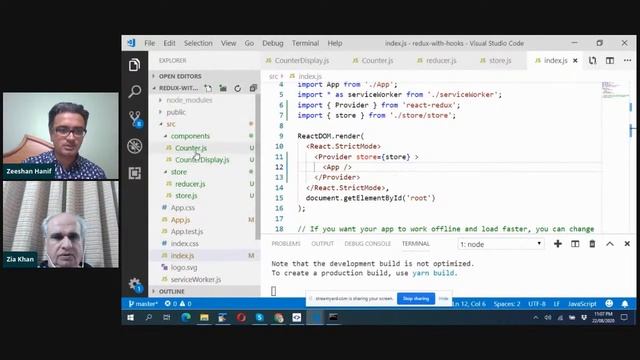
Task: Switch to the Problems panel tab
Action: (x=286, y=244)
